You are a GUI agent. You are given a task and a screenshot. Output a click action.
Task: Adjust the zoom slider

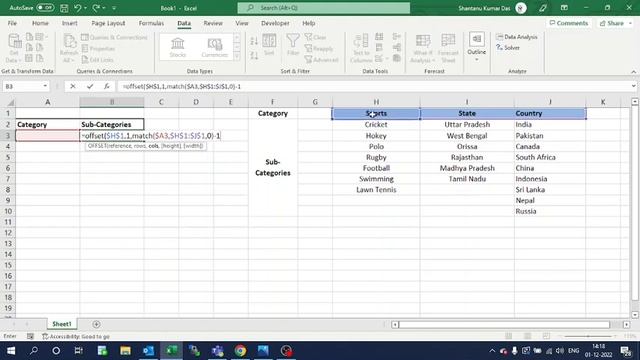pyautogui.click(x=588, y=336)
